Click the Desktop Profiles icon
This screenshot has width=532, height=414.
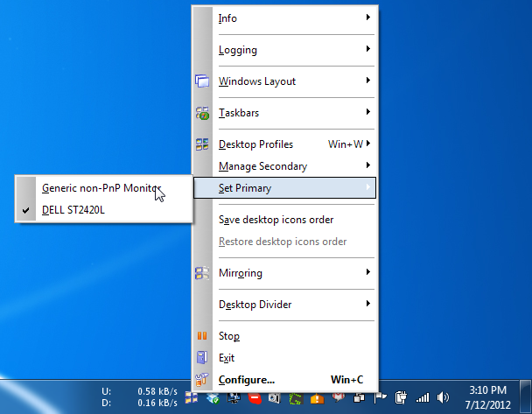(202, 144)
